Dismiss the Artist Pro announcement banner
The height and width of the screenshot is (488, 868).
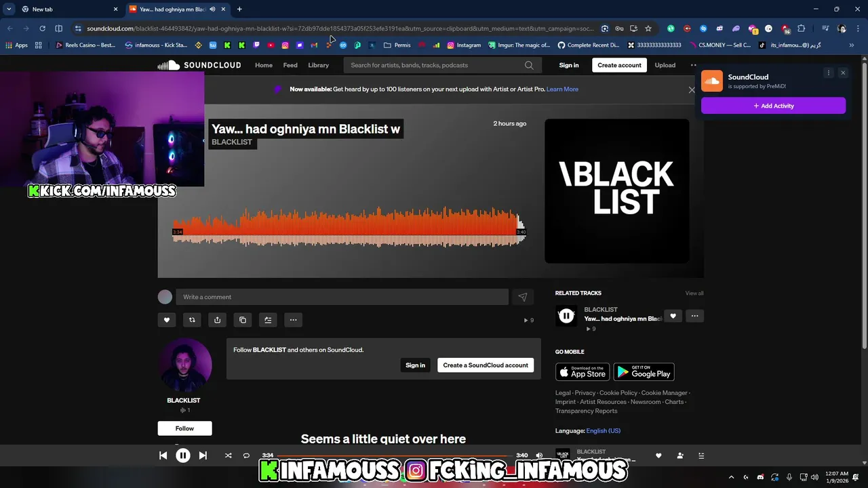692,89
